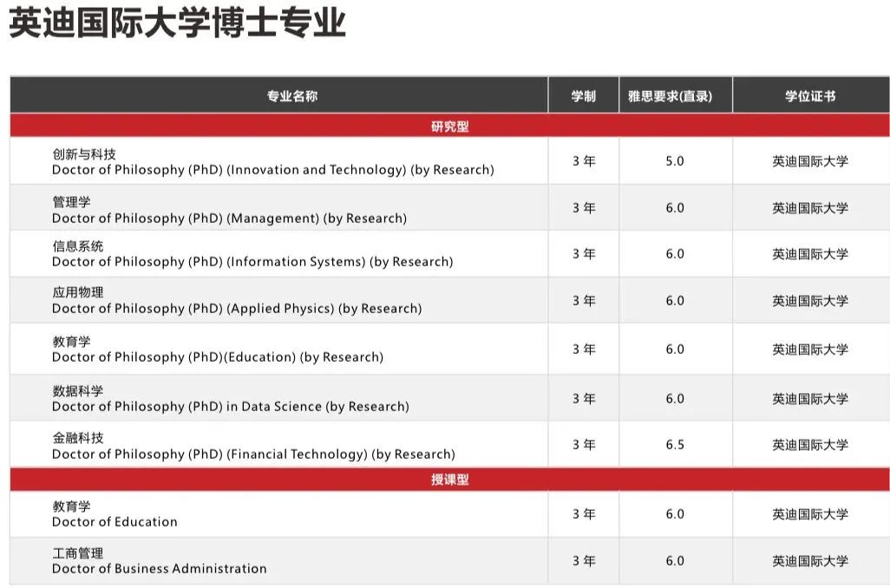Click 英迪国际大学 certificate cell for 金融科技
Screen dimensions: 890x588
click(810, 445)
